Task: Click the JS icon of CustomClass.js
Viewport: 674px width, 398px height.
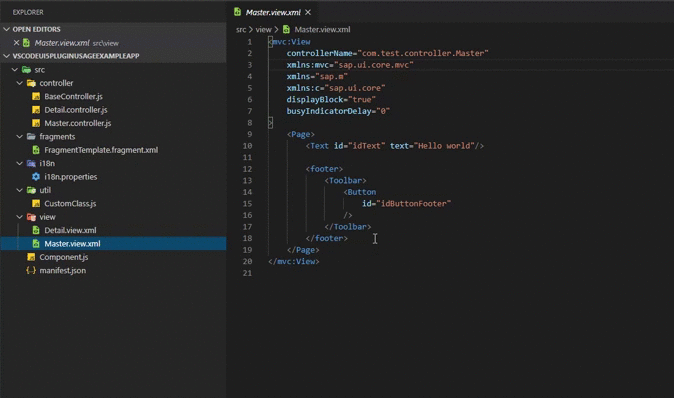Action: [x=36, y=203]
